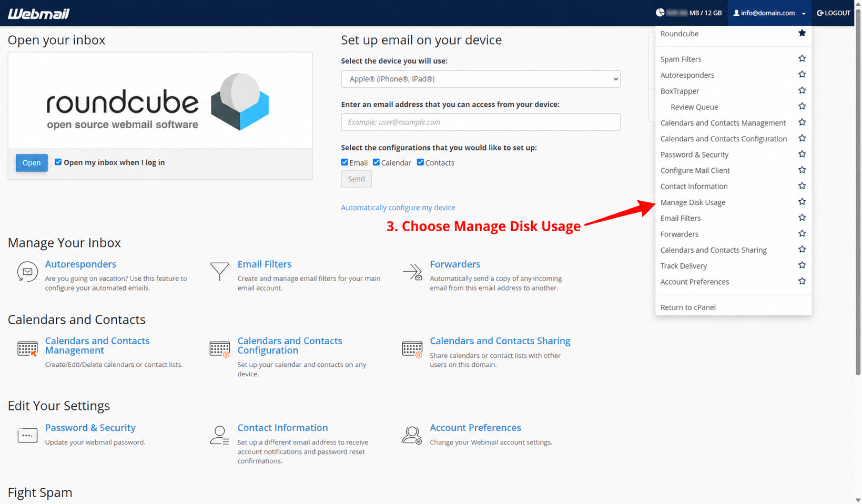Image resolution: width=862 pixels, height=504 pixels.
Task: Open Spam Filters from the menu
Action: pyautogui.click(x=681, y=59)
